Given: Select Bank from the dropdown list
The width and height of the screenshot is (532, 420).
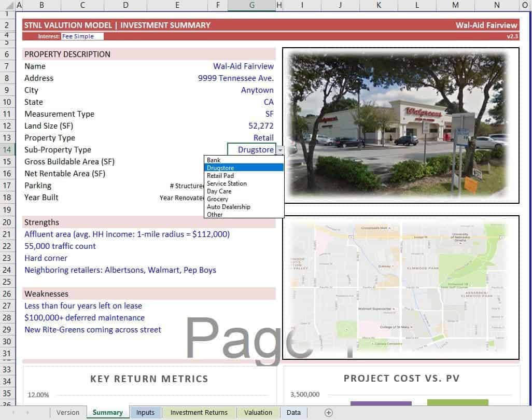Looking at the screenshot, I should 244,160.
